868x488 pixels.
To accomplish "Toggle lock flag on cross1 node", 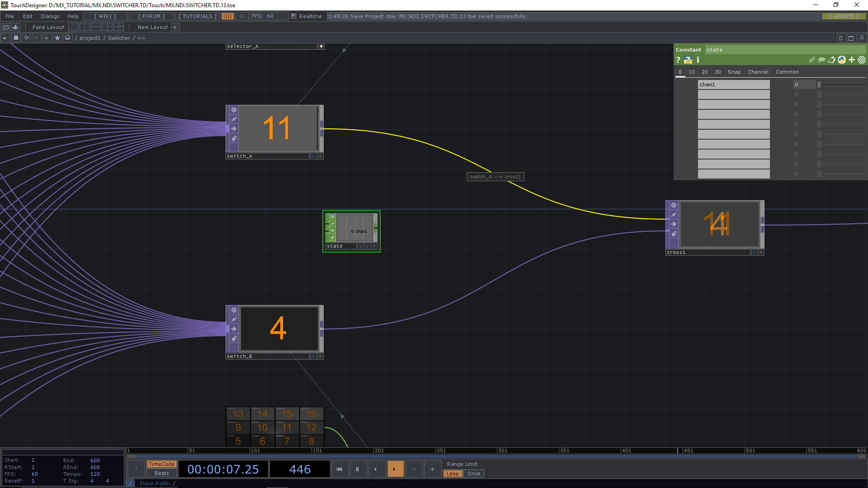I will (674, 234).
